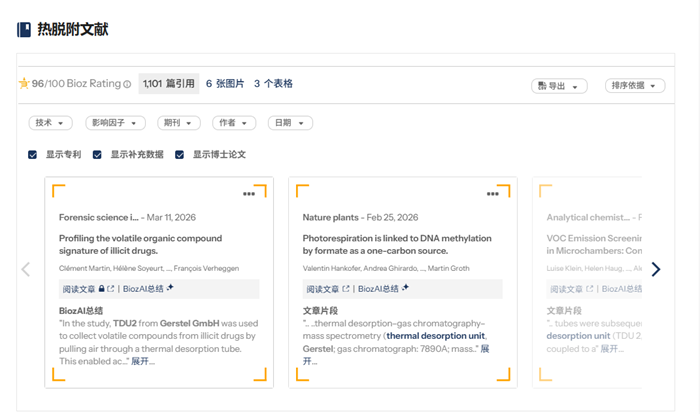Expand the 技术 filter dropdown

pyautogui.click(x=50, y=123)
